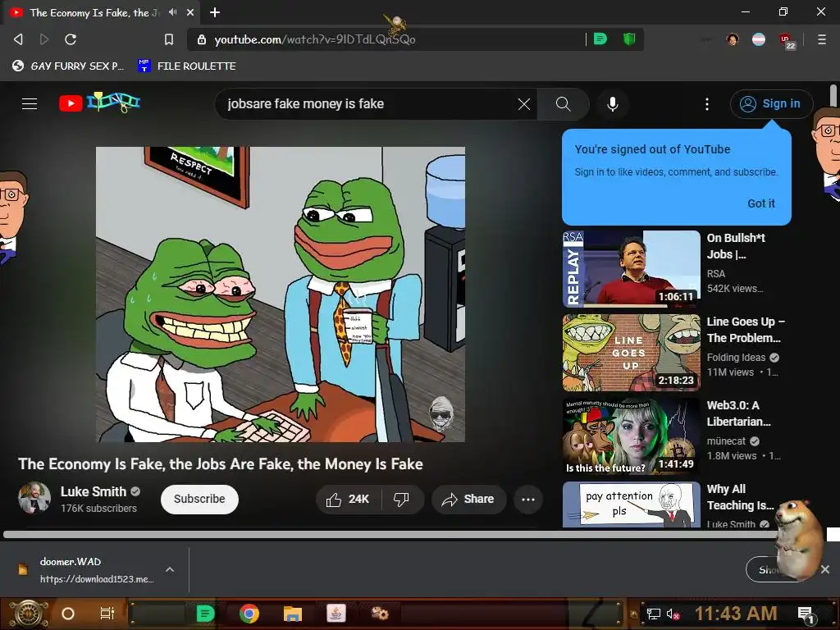Screen dimensions: 840x630
Task: Expand the doomer.WAD download options chevron
Action: [x=169, y=569]
